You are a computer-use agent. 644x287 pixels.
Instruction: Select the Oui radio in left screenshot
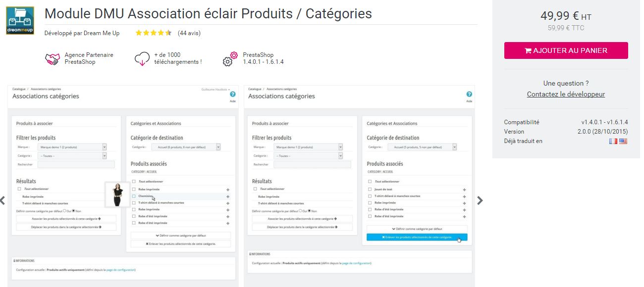pyautogui.click(x=64, y=211)
